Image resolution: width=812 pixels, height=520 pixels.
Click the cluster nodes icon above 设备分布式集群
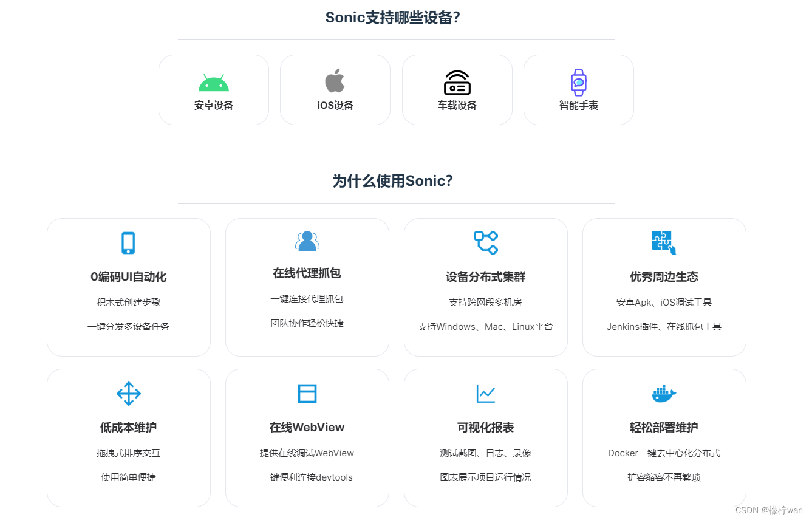click(486, 242)
